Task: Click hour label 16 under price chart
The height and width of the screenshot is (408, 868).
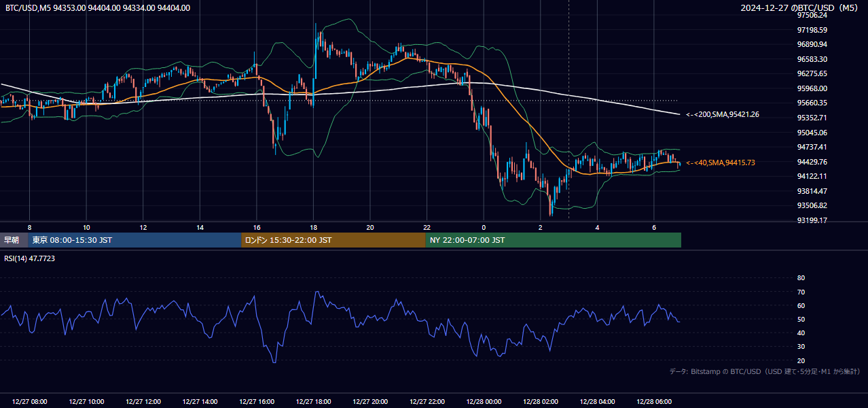Action: pyautogui.click(x=257, y=227)
